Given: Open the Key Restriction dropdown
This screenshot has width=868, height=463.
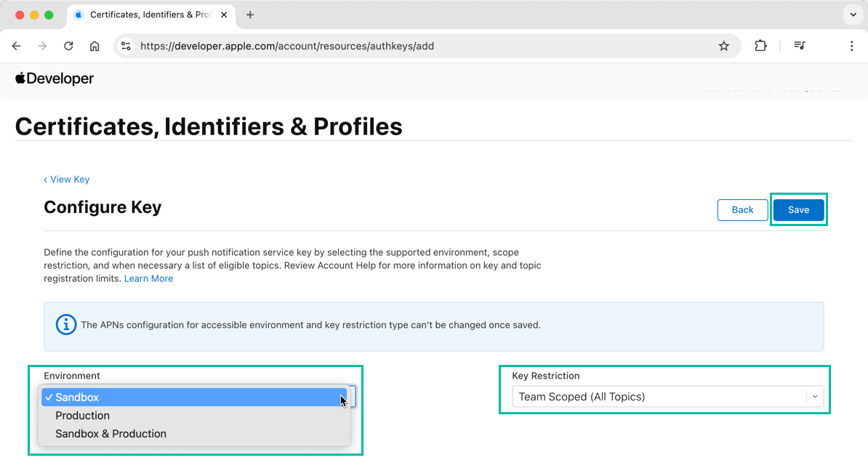Looking at the screenshot, I should 667,397.
